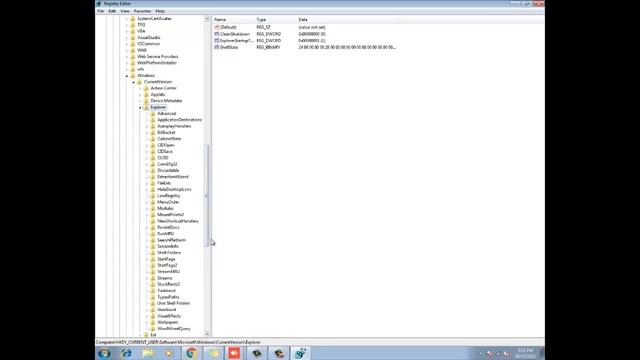This screenshot has width=640, height=360.
Task: Open the Favorites menu
Action: click(142, 11)
